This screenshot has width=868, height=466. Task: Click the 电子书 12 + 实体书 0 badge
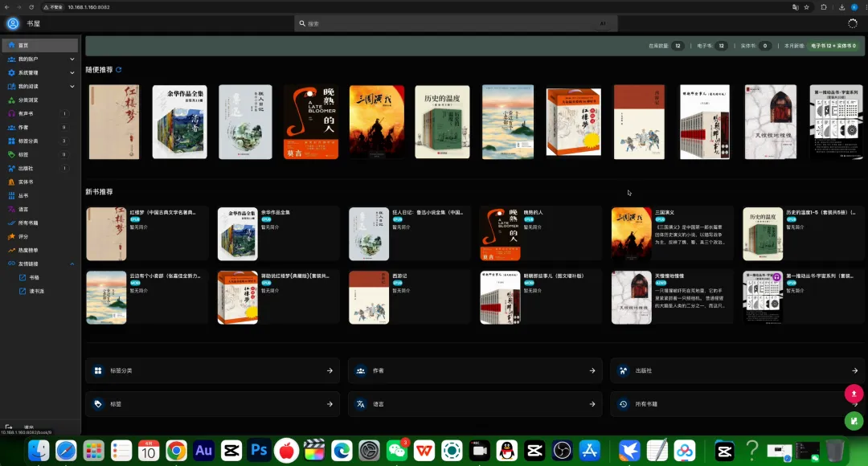[x=833, y=46]
